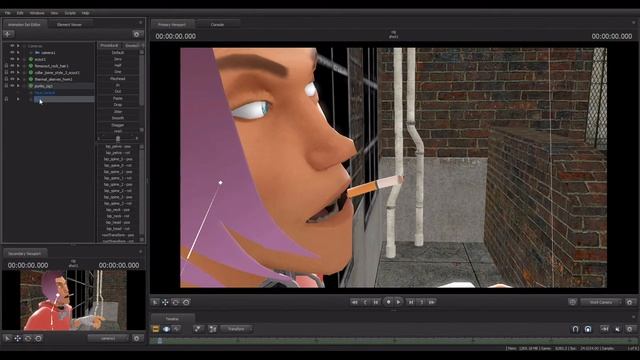
Task: Click the play button in primary viewport
Action: click(398, 302)
